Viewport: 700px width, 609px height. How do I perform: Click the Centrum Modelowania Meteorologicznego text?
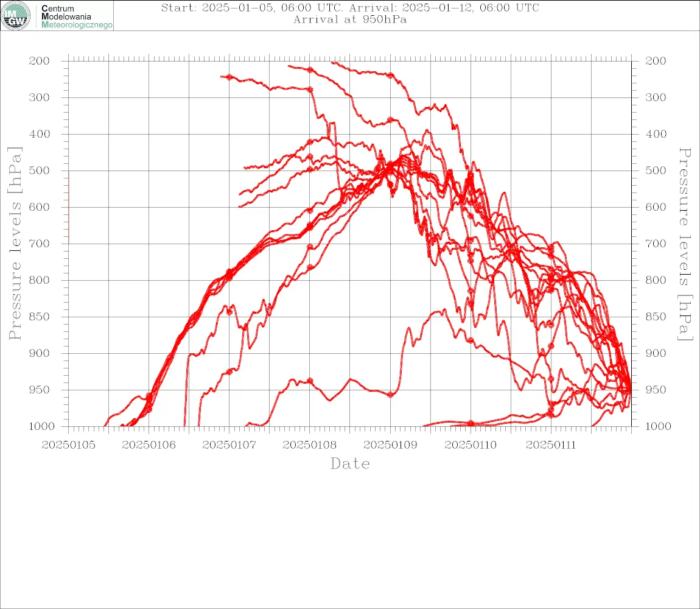pos(76,16)
